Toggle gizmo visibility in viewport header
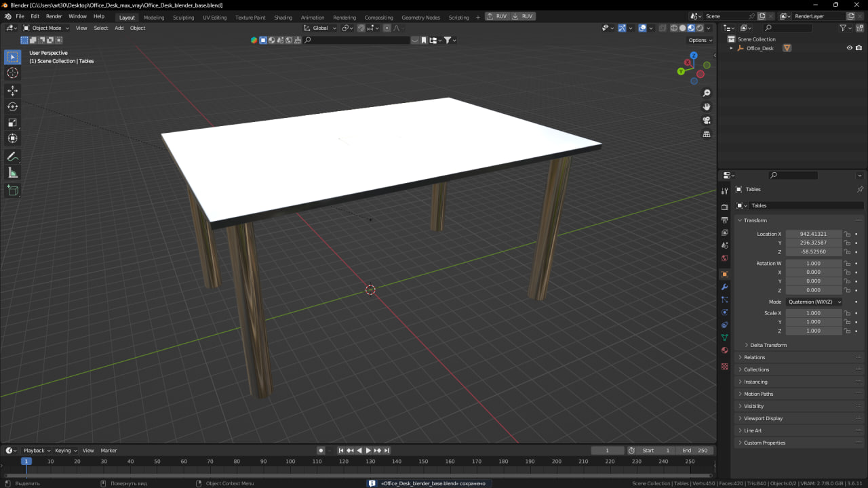 (x=622, y=28)
